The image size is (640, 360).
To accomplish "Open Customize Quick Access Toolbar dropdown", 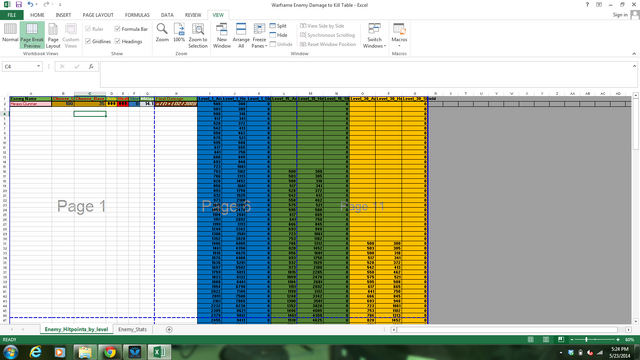I will (x=60, y=4).
